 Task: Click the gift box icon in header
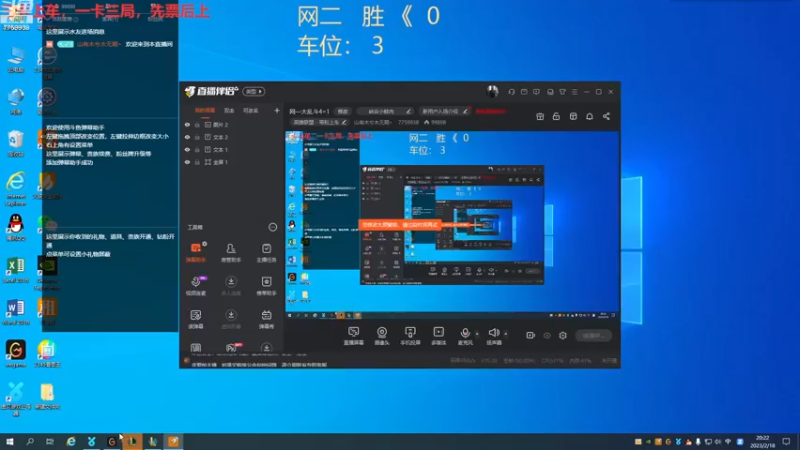click(540, 116)
